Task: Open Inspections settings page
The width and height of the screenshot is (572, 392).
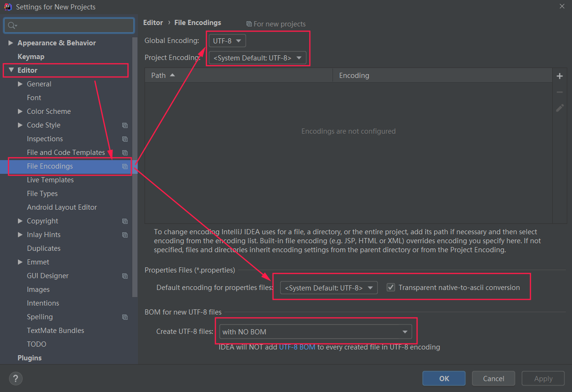Action: click(45, 139)
